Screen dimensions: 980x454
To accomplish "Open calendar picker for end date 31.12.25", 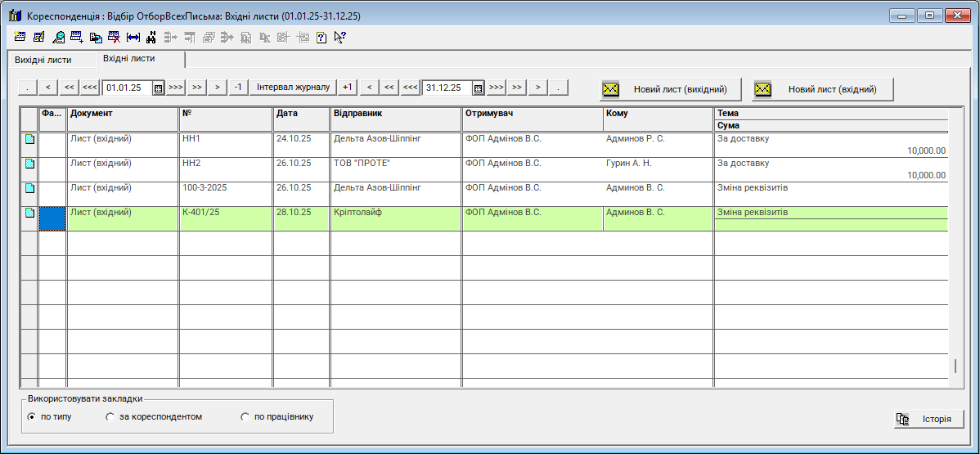I will (x=479, y=88).
